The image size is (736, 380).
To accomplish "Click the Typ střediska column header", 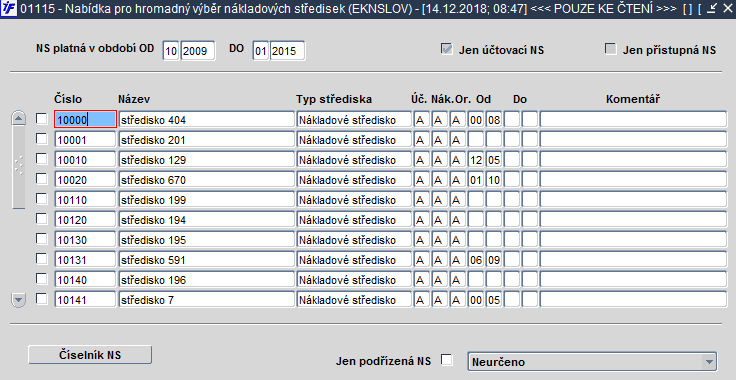I will tap(334, 99).
